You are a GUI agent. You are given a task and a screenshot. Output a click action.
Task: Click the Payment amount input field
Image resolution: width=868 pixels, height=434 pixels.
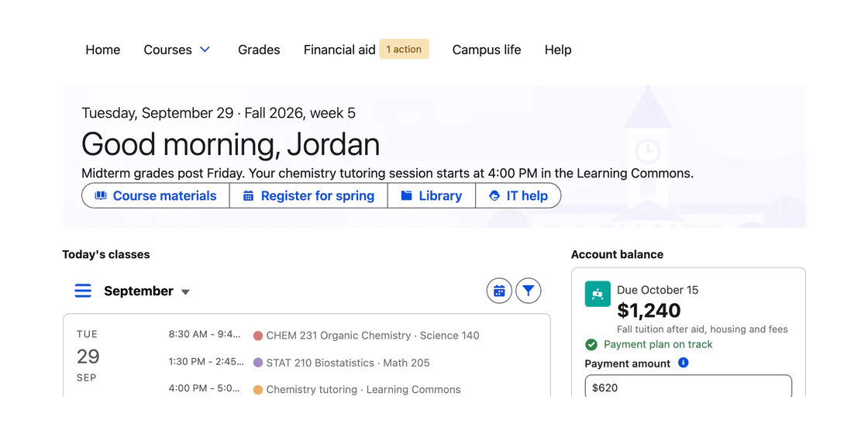coord(688,387)
